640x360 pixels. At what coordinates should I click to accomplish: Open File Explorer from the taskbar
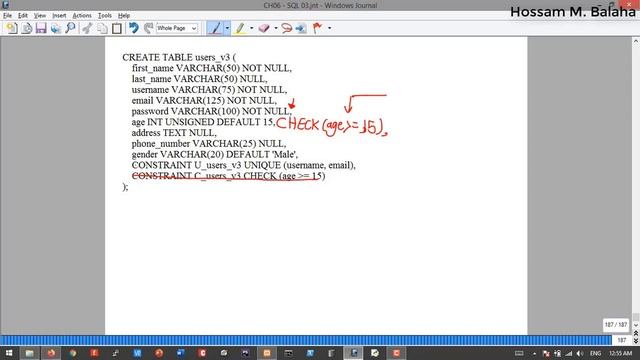29,353
